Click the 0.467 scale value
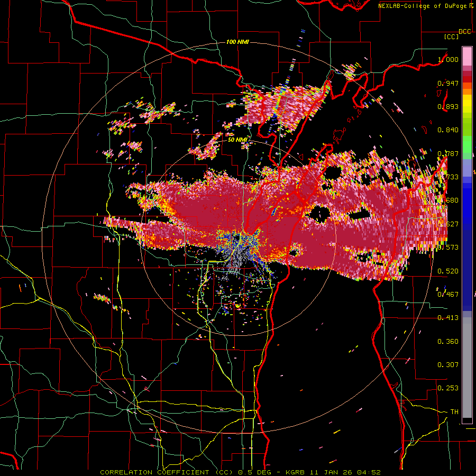This screenshot has width=476, height=476. coord(448,294)
